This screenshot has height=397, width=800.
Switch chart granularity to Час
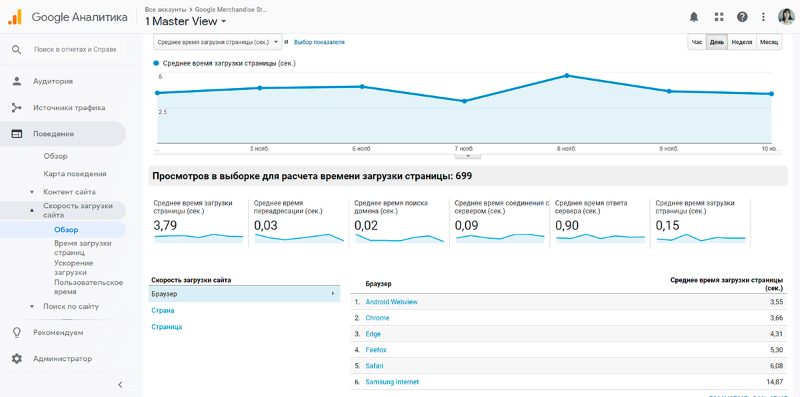coord(696,42)
